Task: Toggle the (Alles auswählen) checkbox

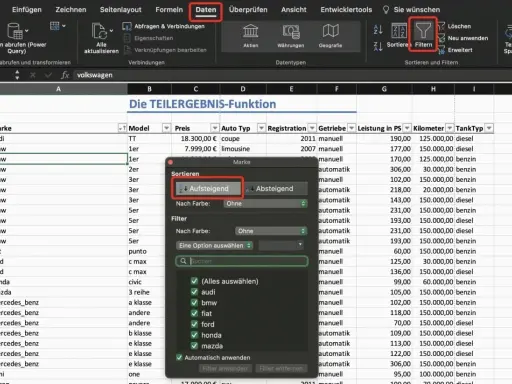Action: click(x=194, y=281)
